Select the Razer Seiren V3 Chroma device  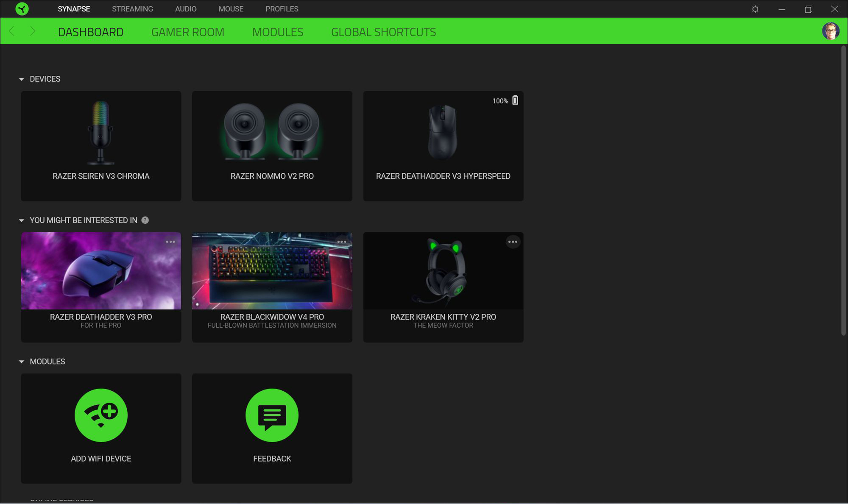(x=101, y=146)
